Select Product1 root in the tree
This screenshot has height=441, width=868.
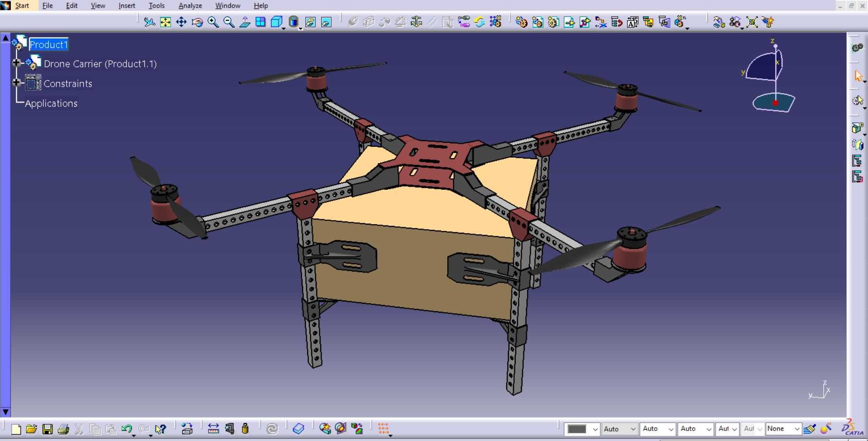[x=48, y=44]
